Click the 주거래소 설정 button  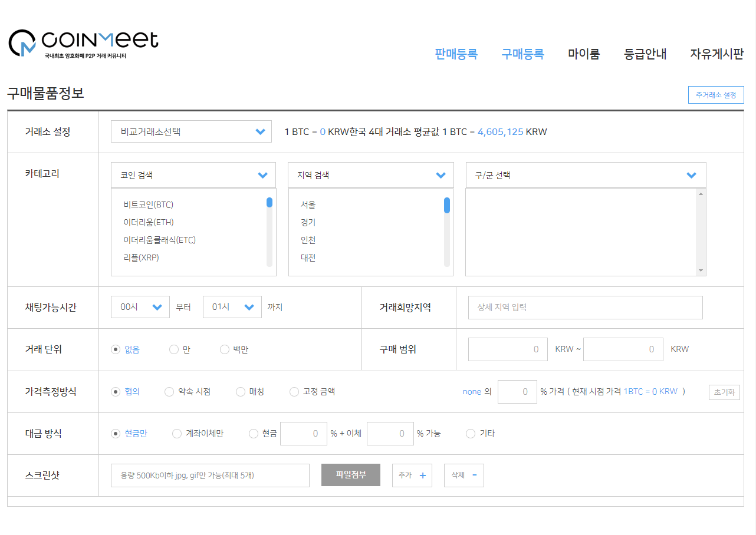(x=715, y=95)
